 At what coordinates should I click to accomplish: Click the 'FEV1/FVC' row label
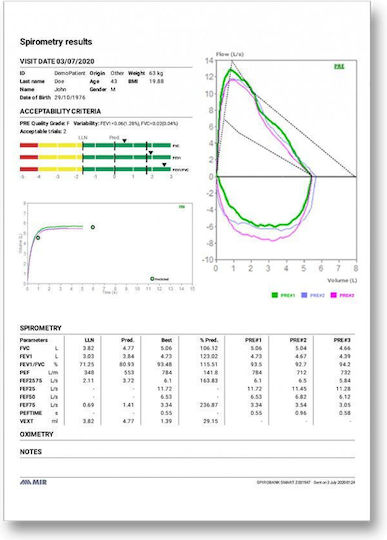click(32, 364)
